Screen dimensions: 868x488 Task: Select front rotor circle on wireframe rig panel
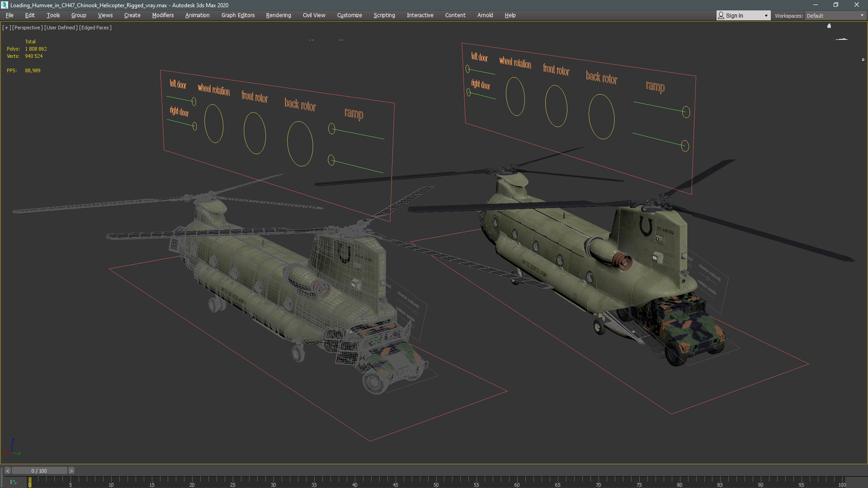255,133
